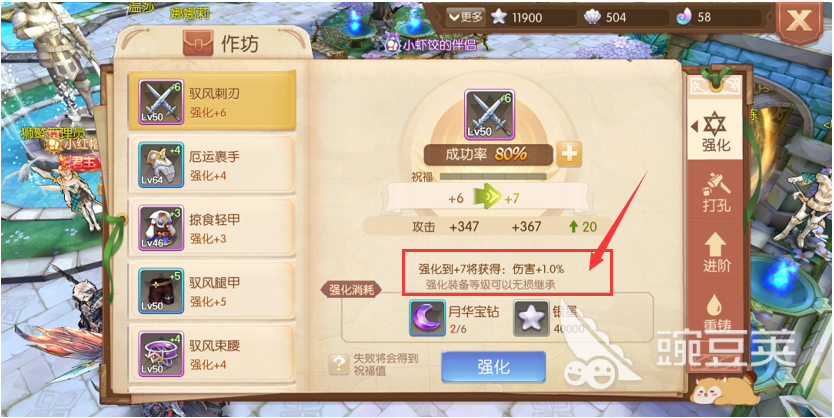Screen dimensions: 834x418
Task: Tap the large weapon preview at center
Action: click(x=489, y=115)
